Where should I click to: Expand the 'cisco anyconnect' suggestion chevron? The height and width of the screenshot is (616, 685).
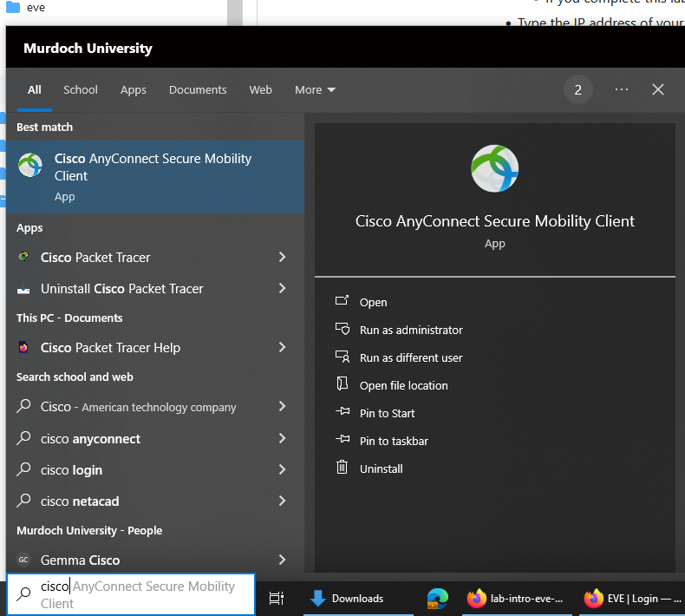point(282,438)
